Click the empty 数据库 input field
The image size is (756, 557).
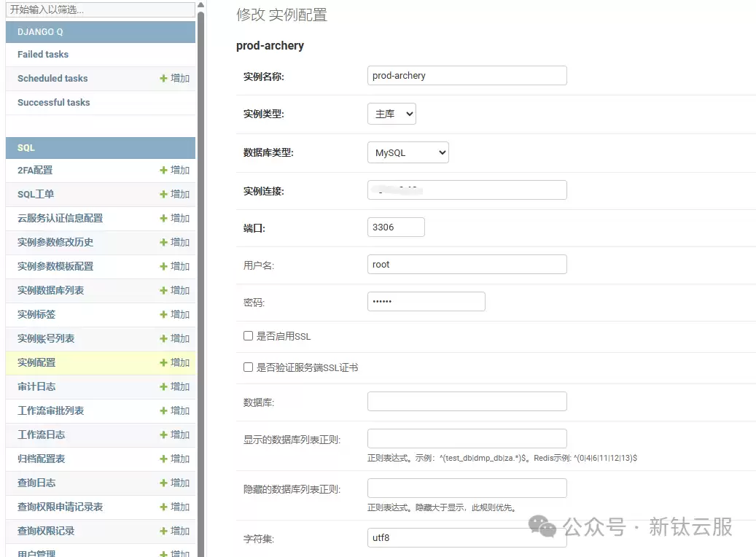point(467,401)
